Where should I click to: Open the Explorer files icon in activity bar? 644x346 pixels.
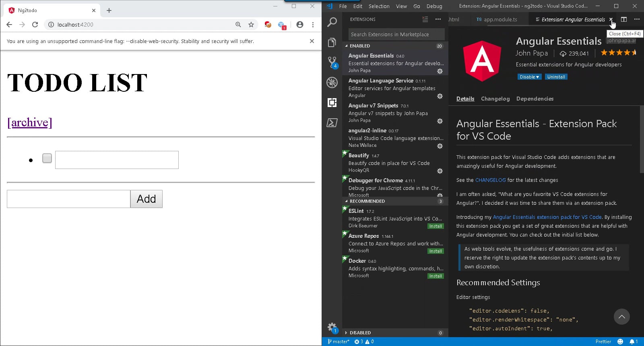[x=332, y=42]
